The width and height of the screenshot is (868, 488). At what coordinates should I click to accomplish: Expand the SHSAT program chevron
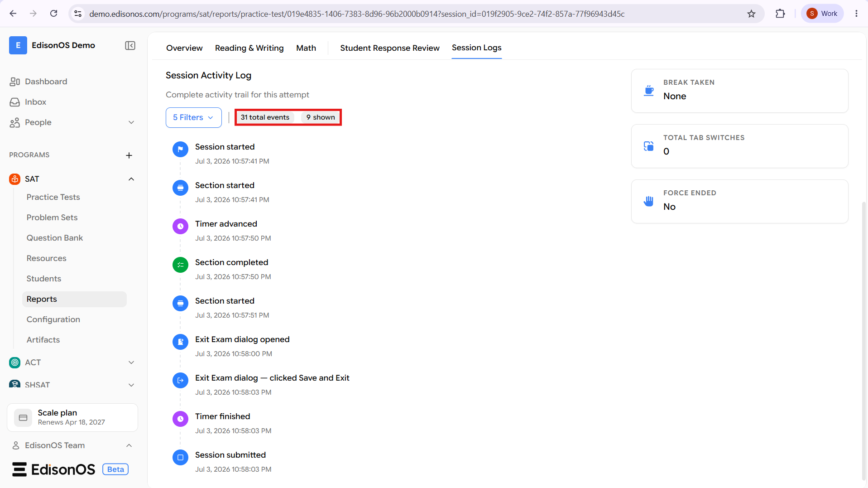pyautogui.click(x=131, y=385)
